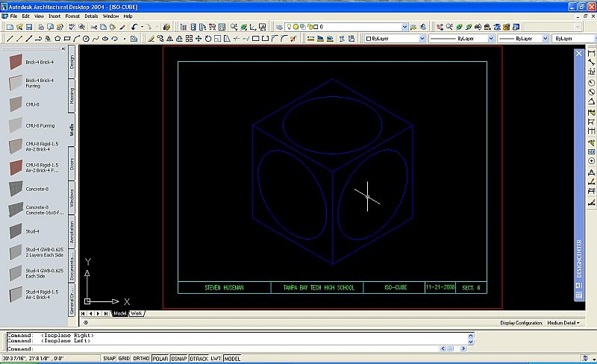Open the Layer Properties Manager icon

[x=279, y=27]
